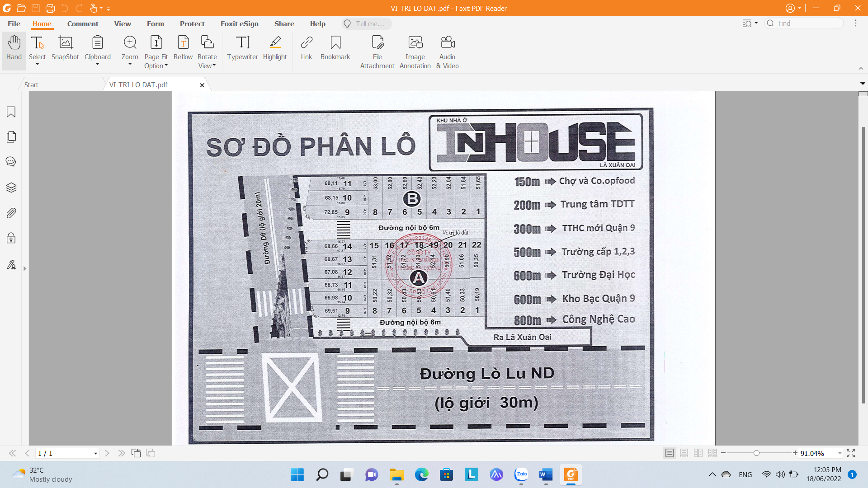Open Microsoft Edge from the taskbar
The image size is (868, 488).
[422, 474]
